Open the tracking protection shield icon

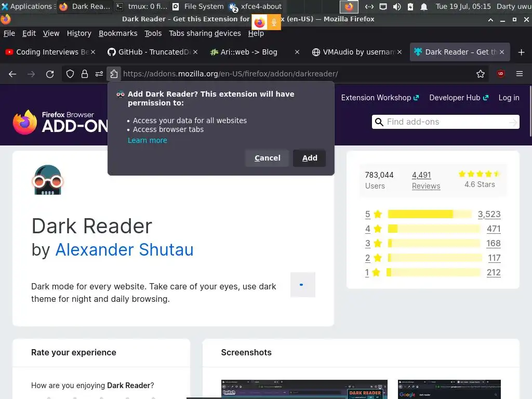coord(70,74)
